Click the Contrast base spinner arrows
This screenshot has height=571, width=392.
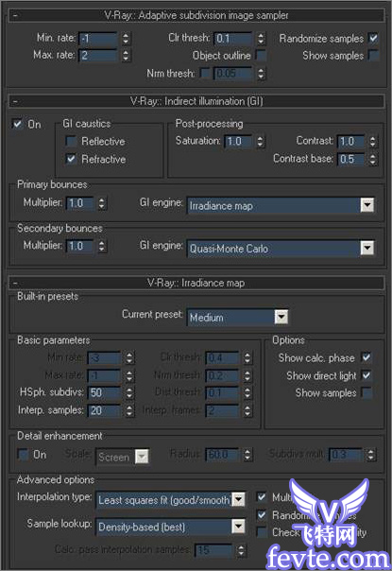372,159
